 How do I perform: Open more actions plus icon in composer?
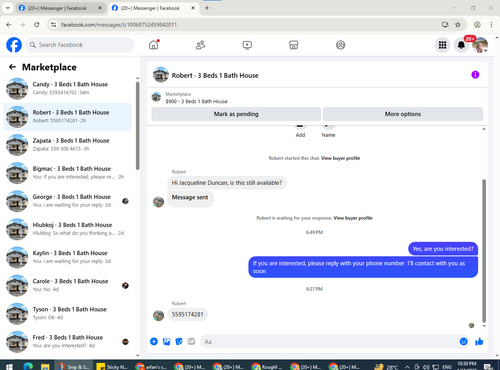pos(154,341)
